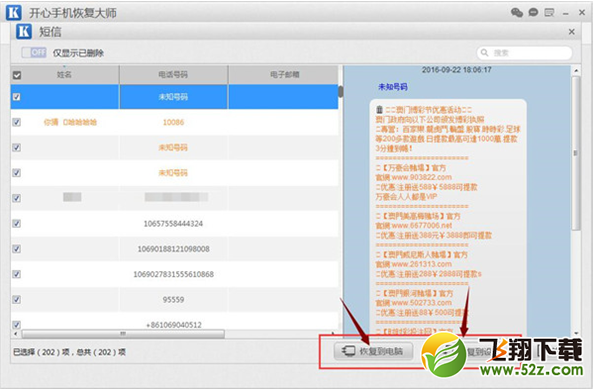Image resolution: width=595 pixels, height=389 pixels.
Task: Click link www.903822.com in message
Action: tap(422, 177)
